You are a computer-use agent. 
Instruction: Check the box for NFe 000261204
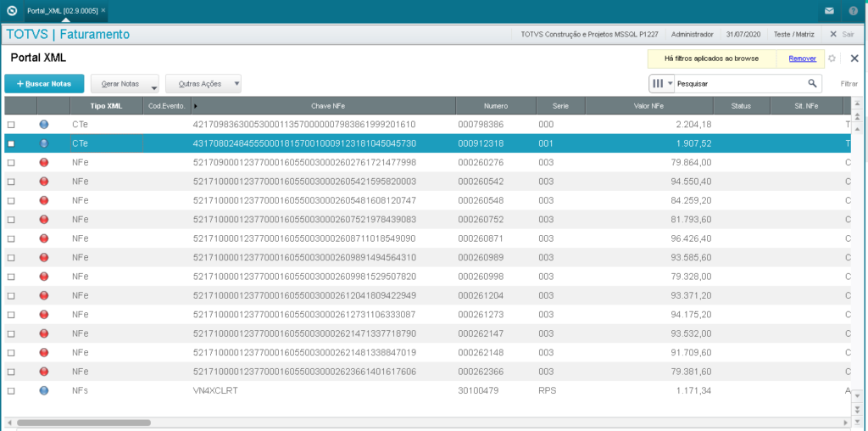tap(11, 296)
